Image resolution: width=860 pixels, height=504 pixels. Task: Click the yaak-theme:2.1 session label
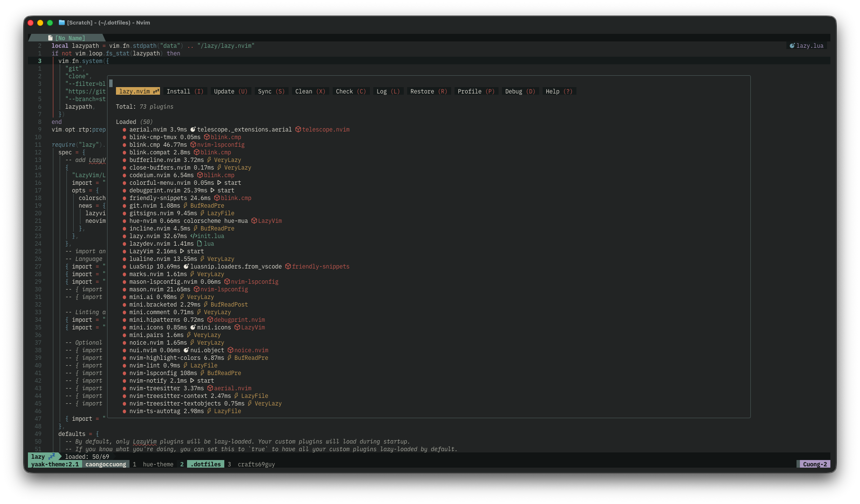[x=55, y=464]
